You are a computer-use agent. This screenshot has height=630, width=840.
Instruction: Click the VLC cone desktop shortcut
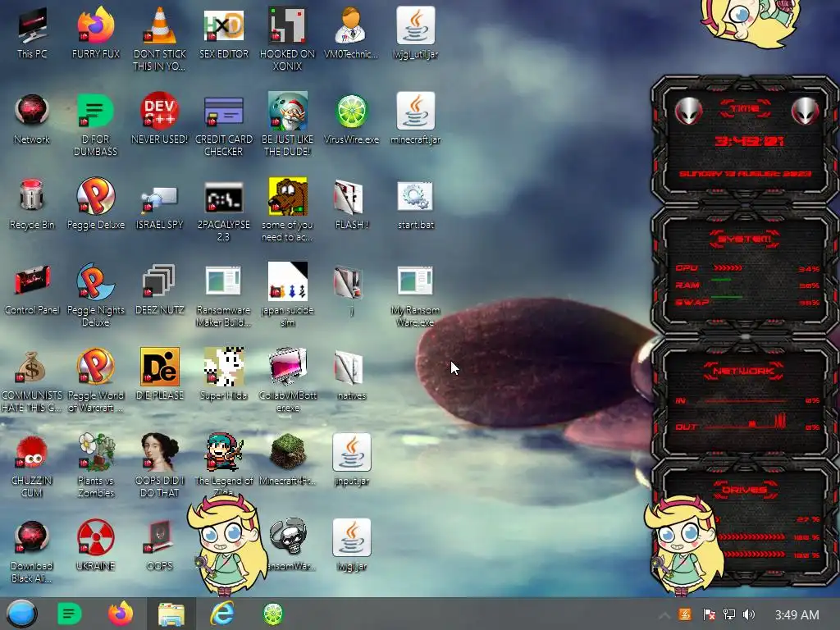point(160,25)
